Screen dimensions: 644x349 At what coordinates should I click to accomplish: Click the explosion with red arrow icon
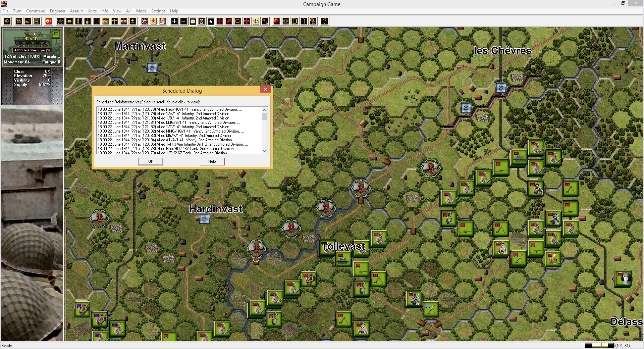pos(144,21)
